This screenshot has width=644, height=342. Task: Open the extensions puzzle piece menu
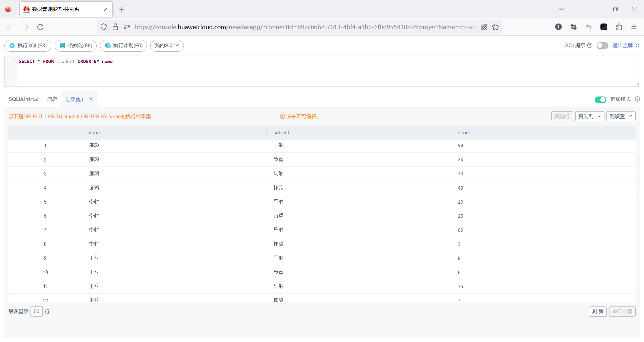tap(619, 27)
